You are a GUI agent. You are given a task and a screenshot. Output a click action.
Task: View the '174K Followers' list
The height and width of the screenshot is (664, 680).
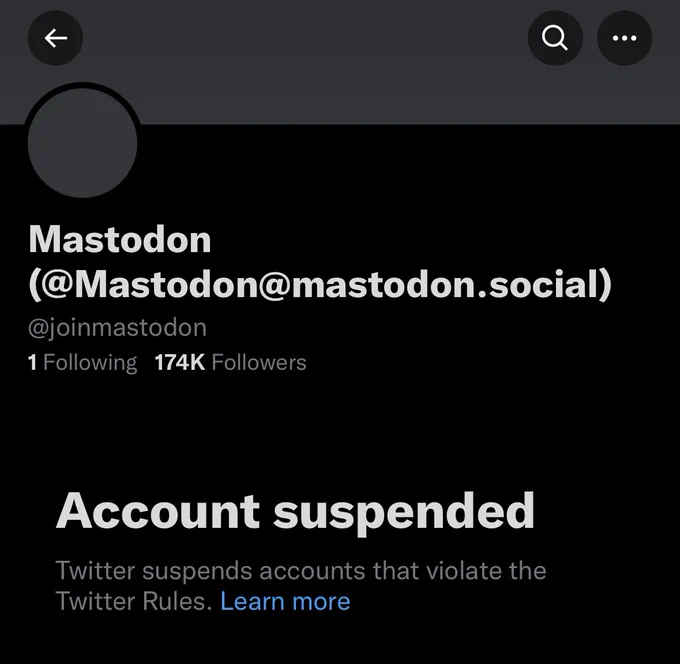click(231, 363)
